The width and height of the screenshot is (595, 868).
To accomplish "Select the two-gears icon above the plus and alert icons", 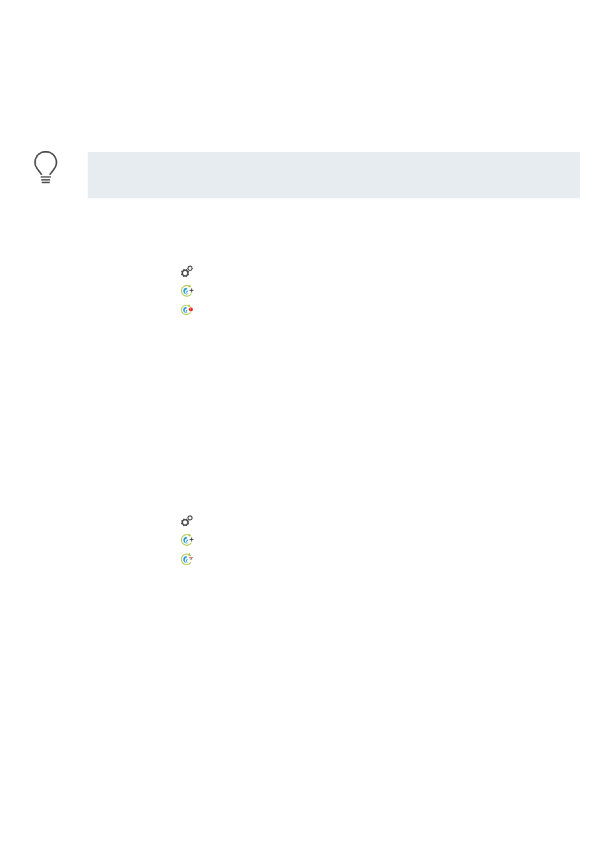I will coord(187,272).
